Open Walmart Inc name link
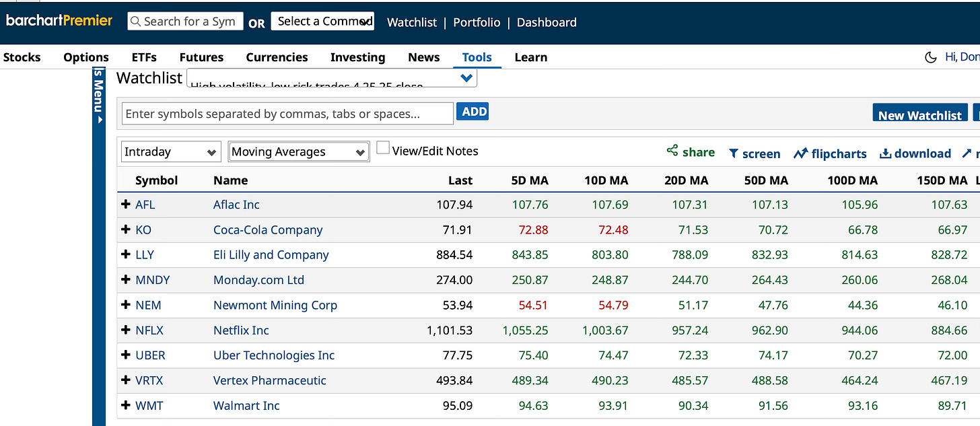980x426 pixels. click(x=246, y=405)
